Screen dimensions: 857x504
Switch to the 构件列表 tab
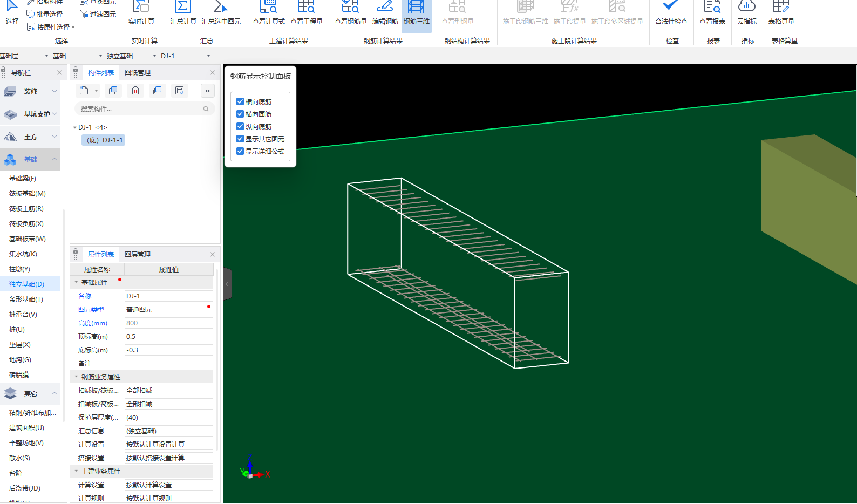(101, 73)
